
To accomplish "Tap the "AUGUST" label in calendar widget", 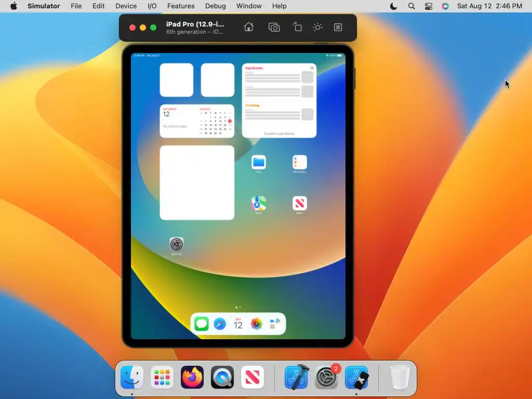I will (205, 109).
